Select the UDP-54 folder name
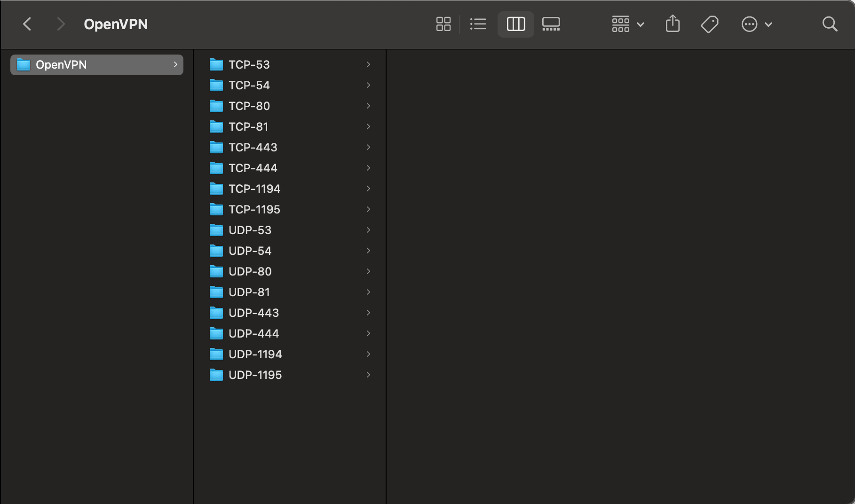 click(x=250, y=251)
